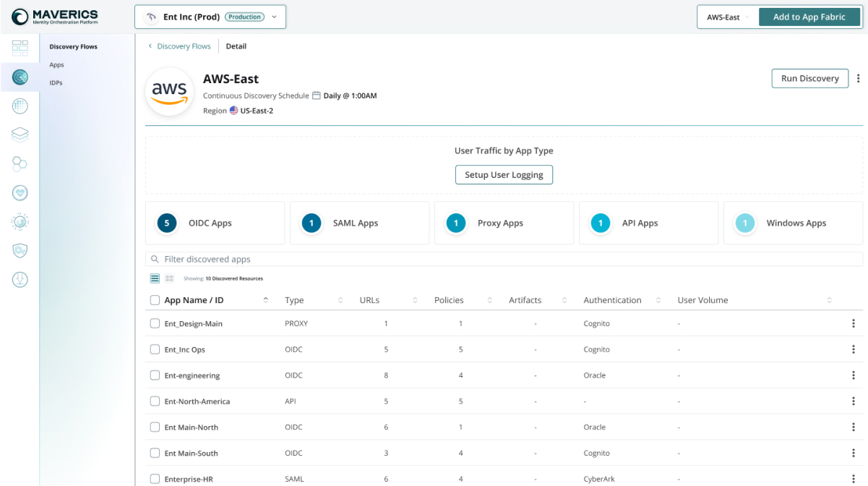This screenshot has height=486, width=868.
Task: Open row menu for Ent_Inc Ops
Action: 854,349
